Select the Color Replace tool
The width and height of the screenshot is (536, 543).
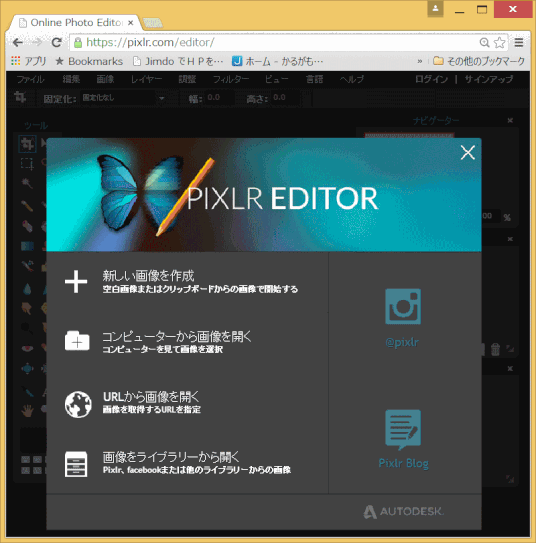pyautogui.click(x=27, y=266)
